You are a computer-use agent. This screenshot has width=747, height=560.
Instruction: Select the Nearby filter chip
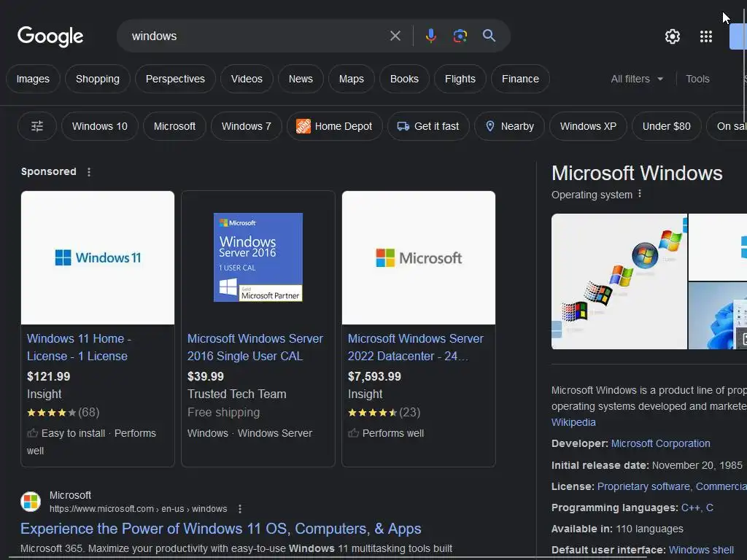pos(509,126)
